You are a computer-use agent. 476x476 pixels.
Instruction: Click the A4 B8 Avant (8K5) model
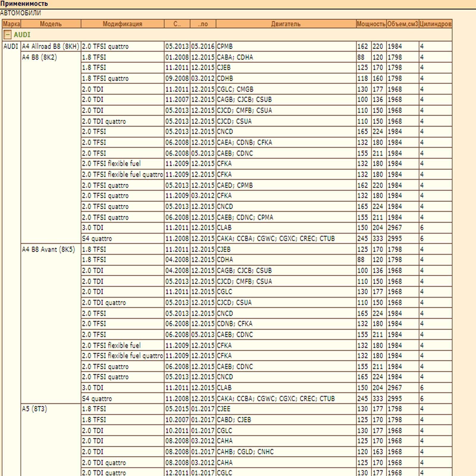(x=48, y=249)
